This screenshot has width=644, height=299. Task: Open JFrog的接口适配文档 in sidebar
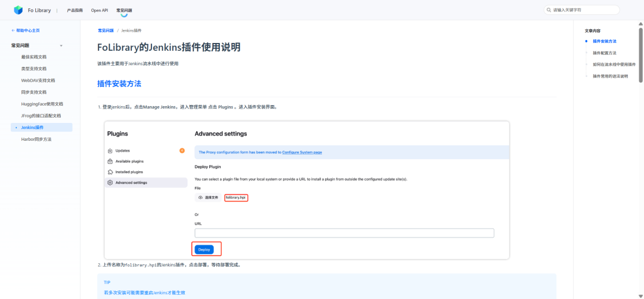41,116
